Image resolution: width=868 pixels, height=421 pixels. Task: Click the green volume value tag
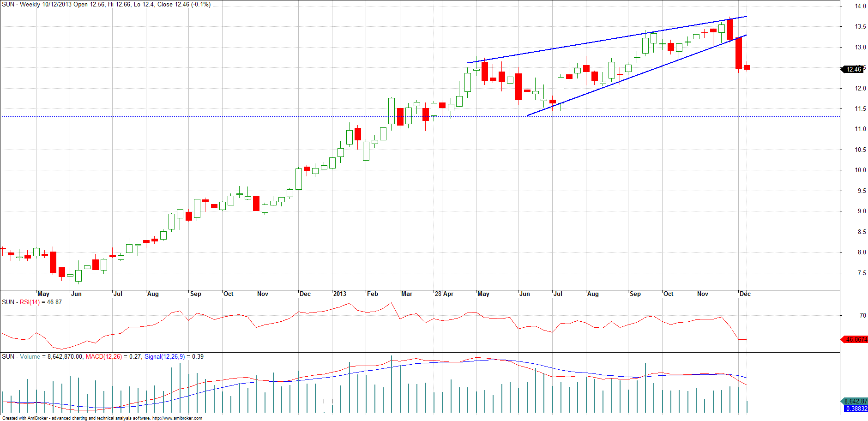click(856, 401)
